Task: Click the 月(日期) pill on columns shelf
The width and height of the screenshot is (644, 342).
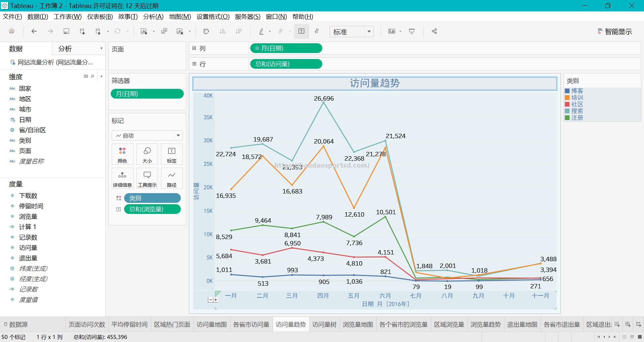Action: click(x=286, y=48)
